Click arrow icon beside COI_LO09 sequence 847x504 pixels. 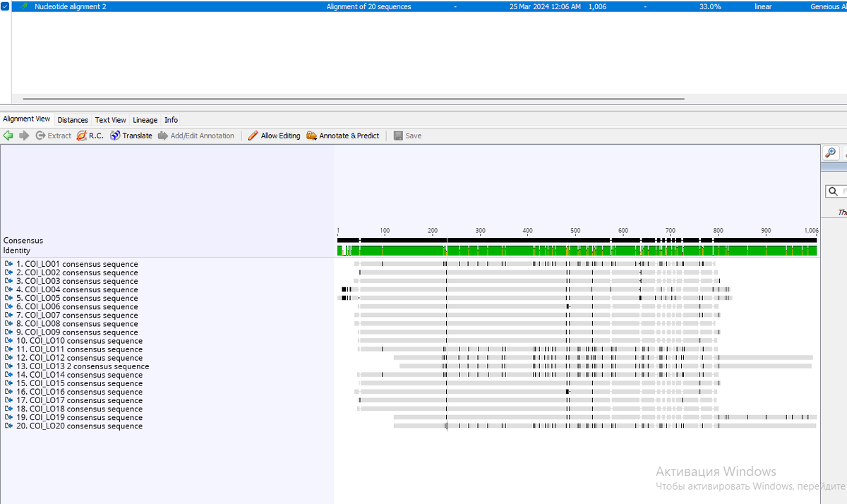8,332
